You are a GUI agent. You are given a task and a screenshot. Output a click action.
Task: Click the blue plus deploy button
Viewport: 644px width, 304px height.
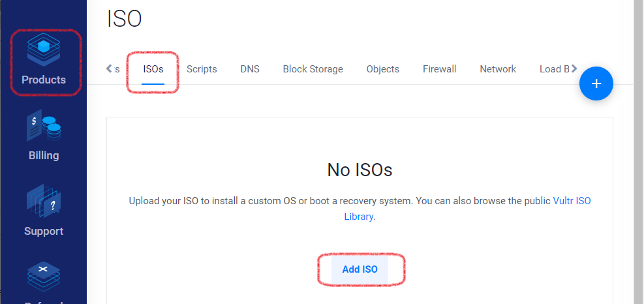(x=596, y=84)
